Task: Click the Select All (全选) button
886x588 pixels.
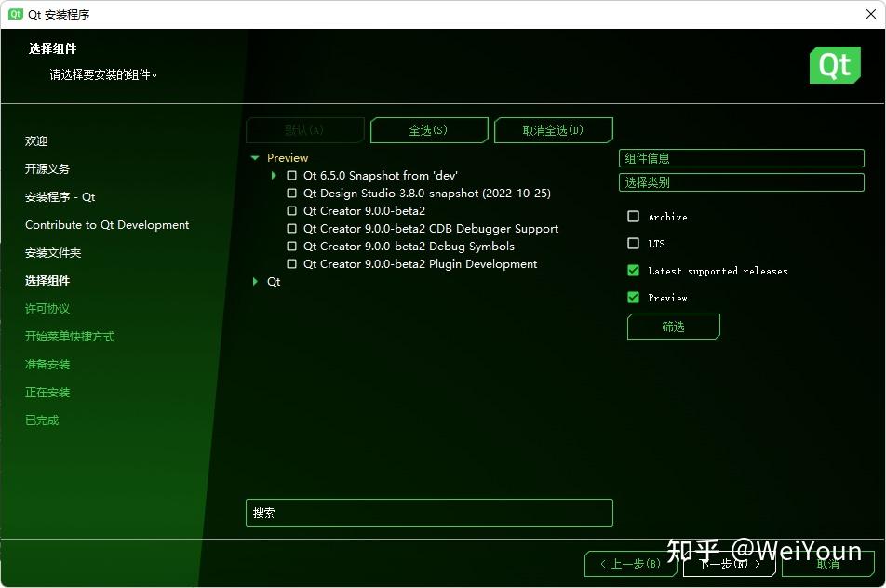Action: [429, 130]
